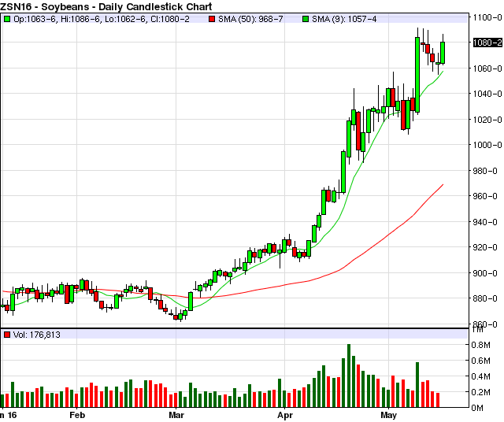Click the chart title 'ZSN16 - Soybeans - Daily Candlestick Chart'
504x422 pixels.
[x=106, y=6]
